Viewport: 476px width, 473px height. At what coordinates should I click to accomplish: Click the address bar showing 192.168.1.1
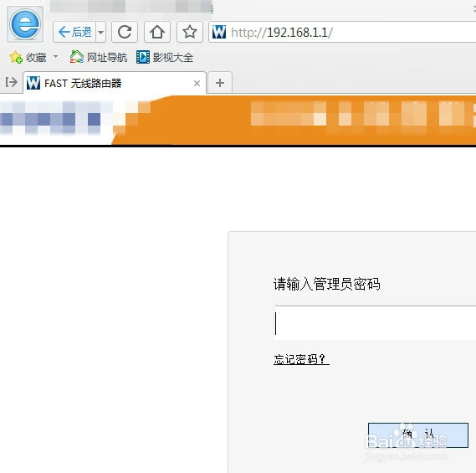342,32
